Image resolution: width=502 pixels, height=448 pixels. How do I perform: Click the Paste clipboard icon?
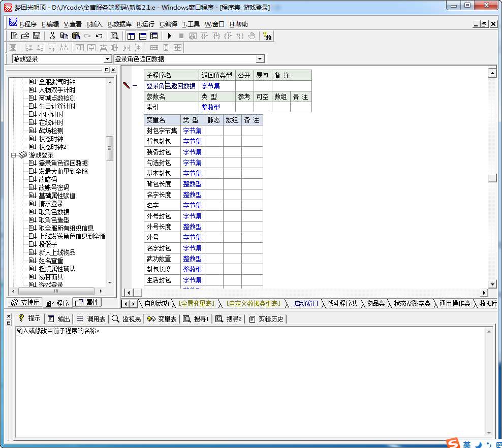tap(76, 36)
